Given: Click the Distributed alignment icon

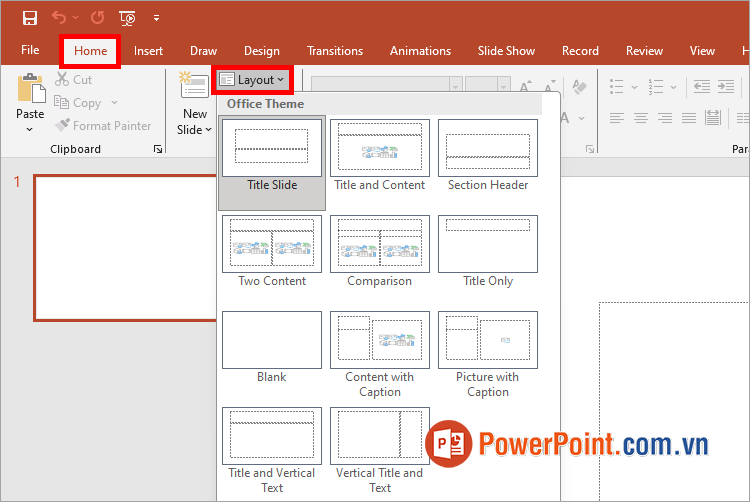Looking at the screenshot, I should tap(713, 117).
